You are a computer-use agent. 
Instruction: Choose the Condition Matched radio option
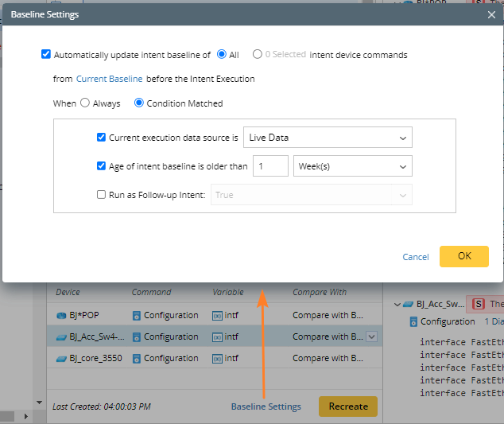pyautogui.click(x=139, y=103)
